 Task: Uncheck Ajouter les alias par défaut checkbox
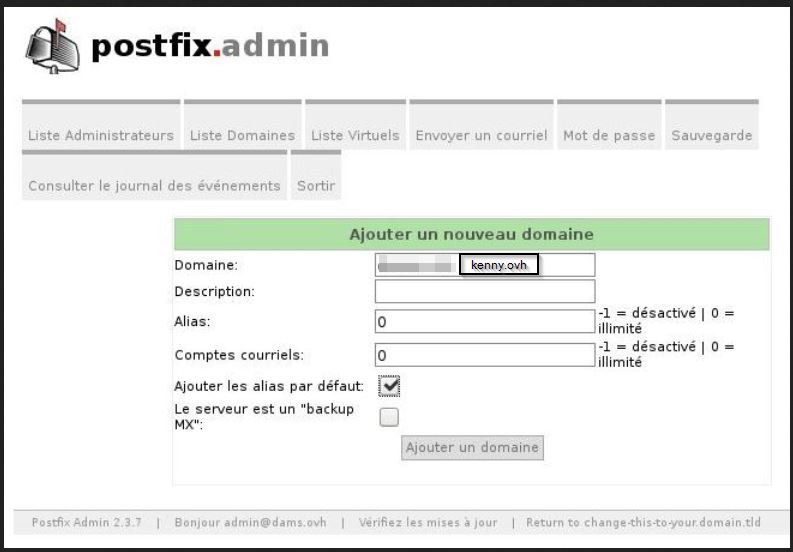pyautogui.click(x=390, y=386)
